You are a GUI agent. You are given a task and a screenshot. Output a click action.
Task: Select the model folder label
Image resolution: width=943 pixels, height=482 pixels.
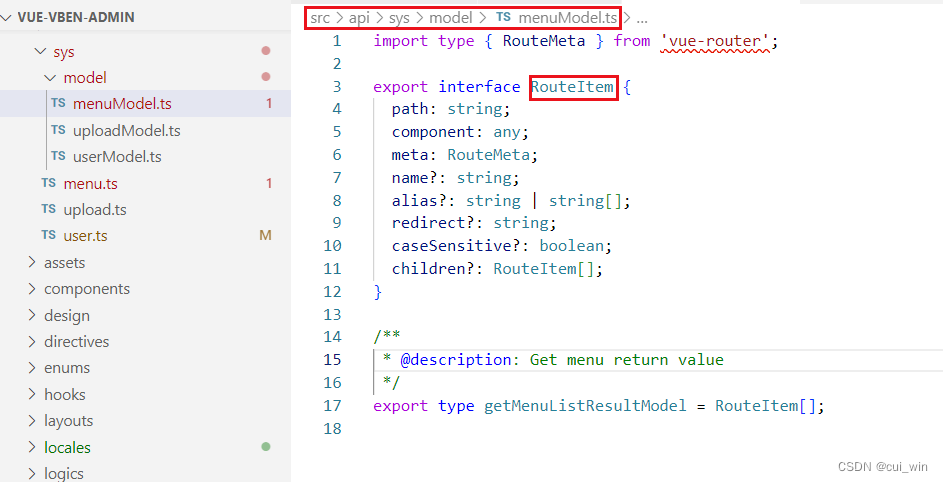coord(85,78)
